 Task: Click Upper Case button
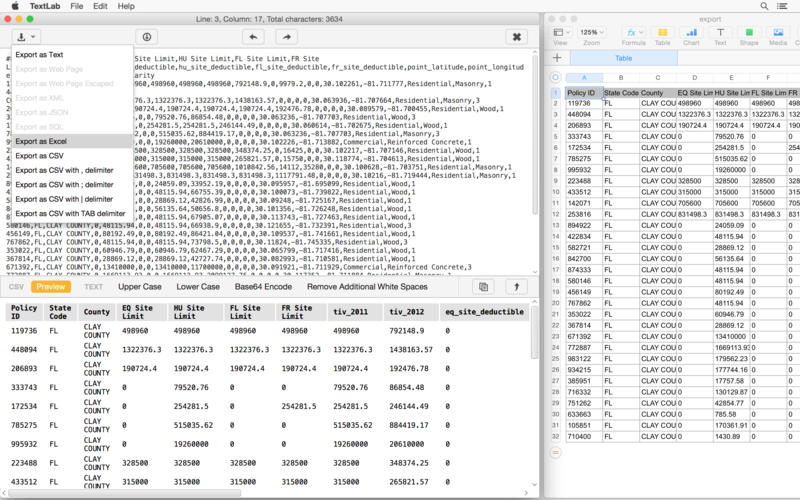click(140, 287)
